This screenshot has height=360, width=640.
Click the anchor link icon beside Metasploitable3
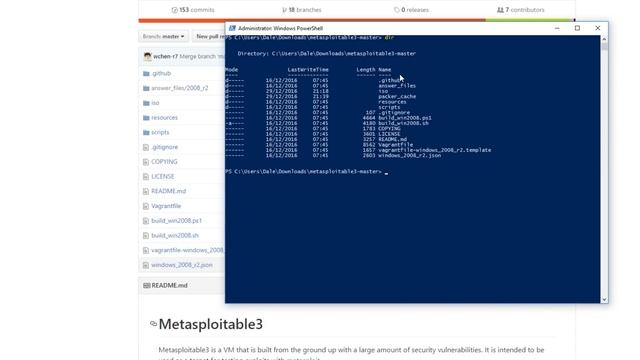pos(153,324)
